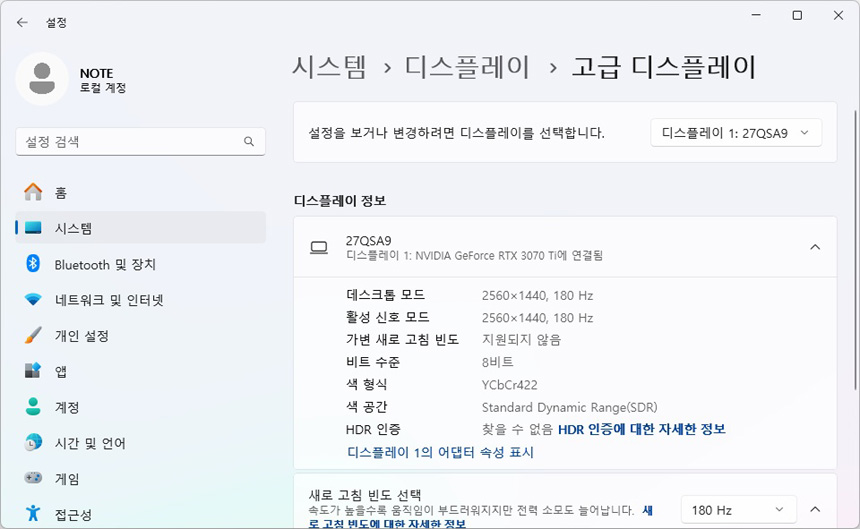Click the Apps icon in sidebar
860x529 pixels.
(33, 371)
